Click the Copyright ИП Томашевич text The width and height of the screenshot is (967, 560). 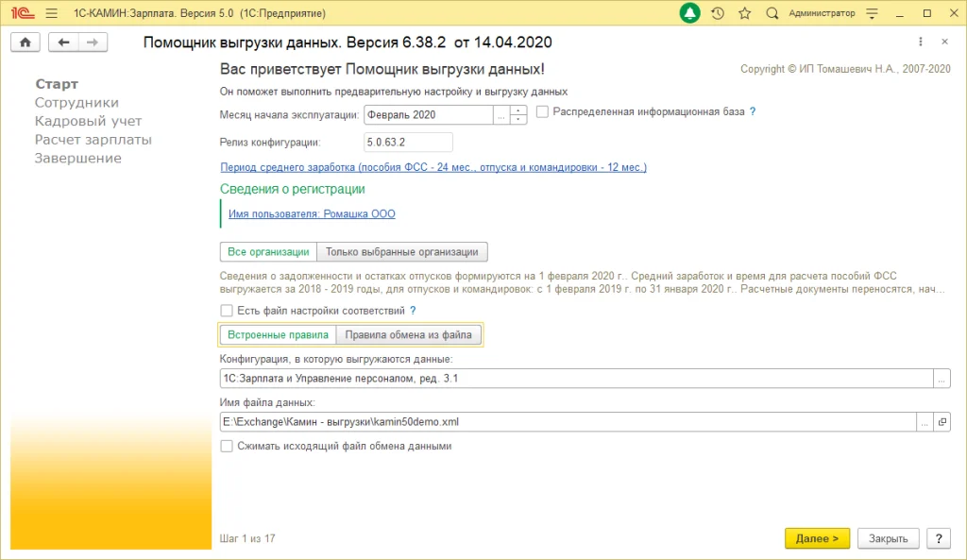(x=845, y=69)
